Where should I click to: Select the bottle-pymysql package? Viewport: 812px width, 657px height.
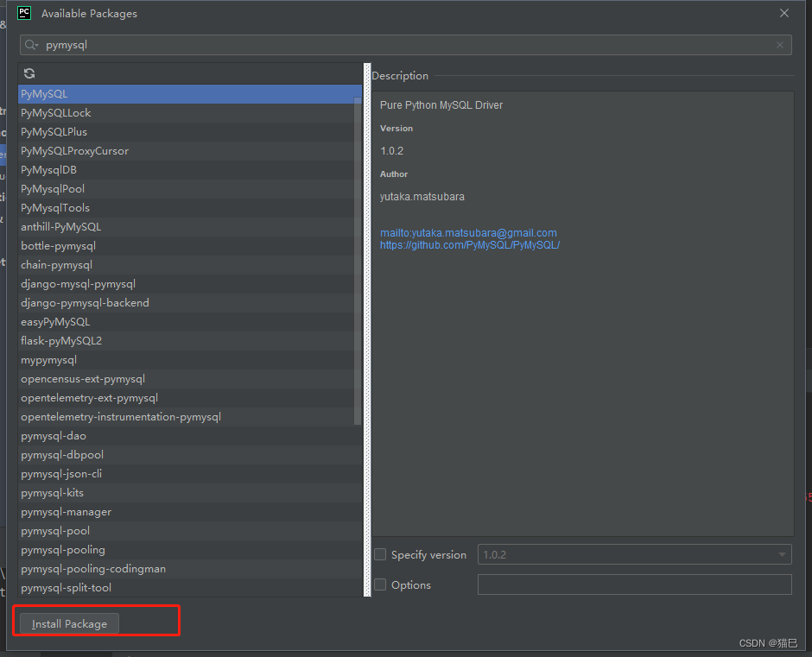click(x=189, y=246)
